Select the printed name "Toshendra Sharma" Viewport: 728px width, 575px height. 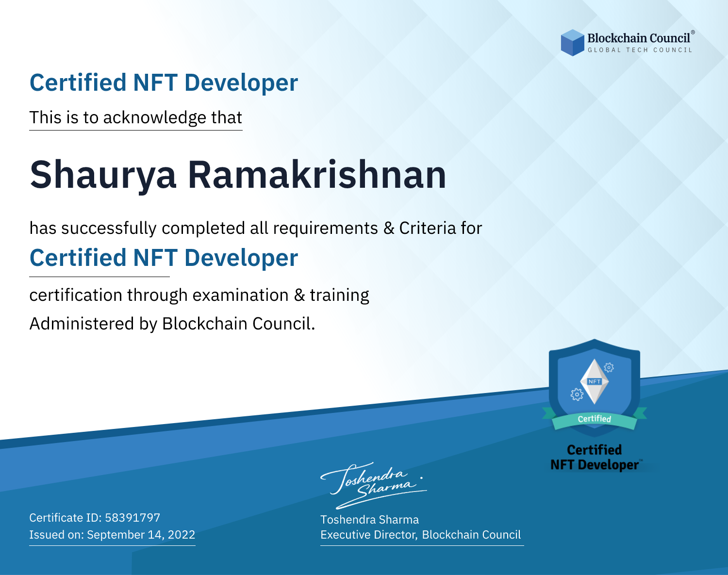point(369,520)
